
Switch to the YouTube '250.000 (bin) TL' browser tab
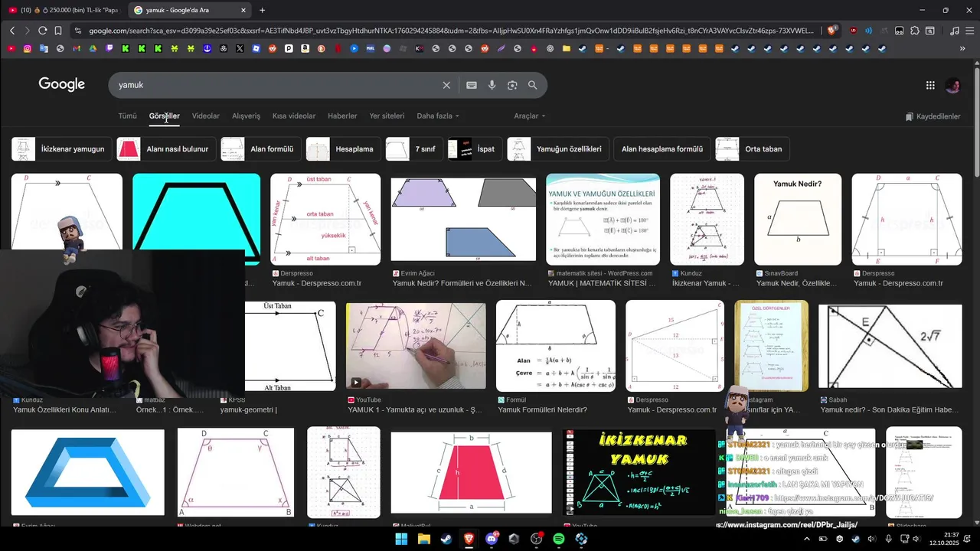(63, 10)
